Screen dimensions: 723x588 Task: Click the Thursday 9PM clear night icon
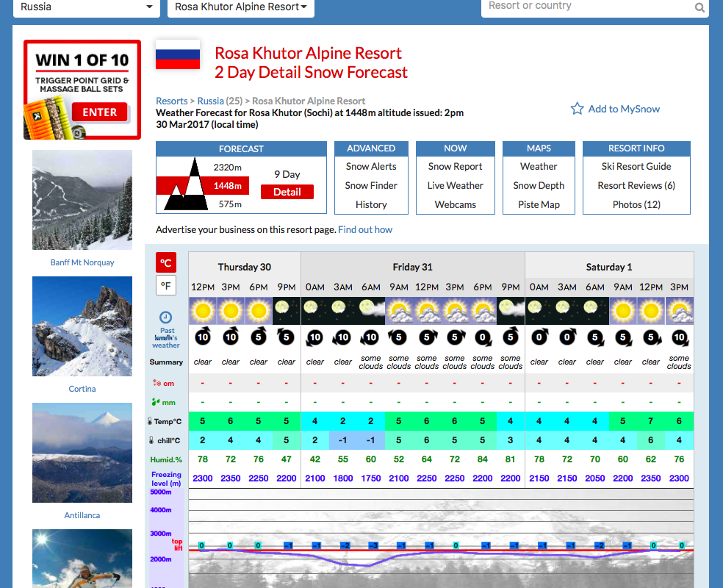(287, 311)
